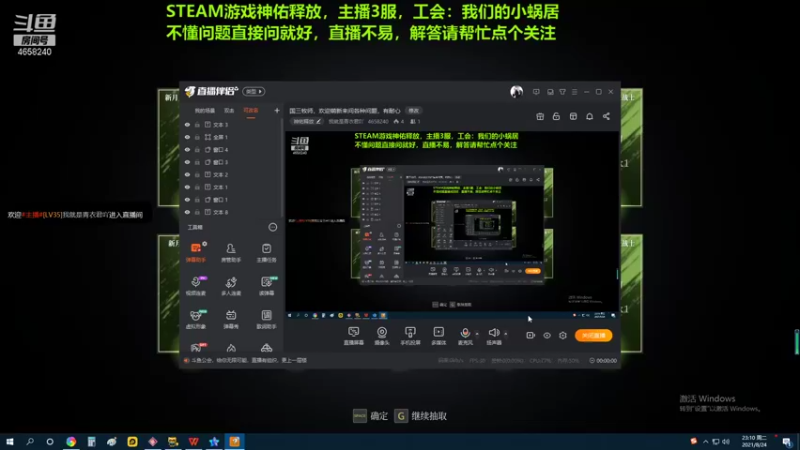Expand microphone options arrow
This screenshot has height=450, width=800.
point(477,334)
